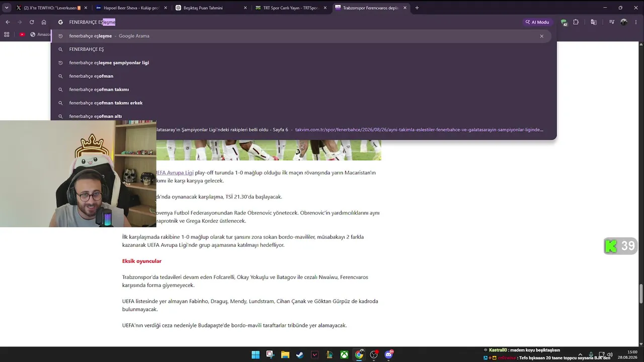This screenshot has height=362, width=644.
Task: Open the apps grid in bookmarks bar
Action: (7, 34)
